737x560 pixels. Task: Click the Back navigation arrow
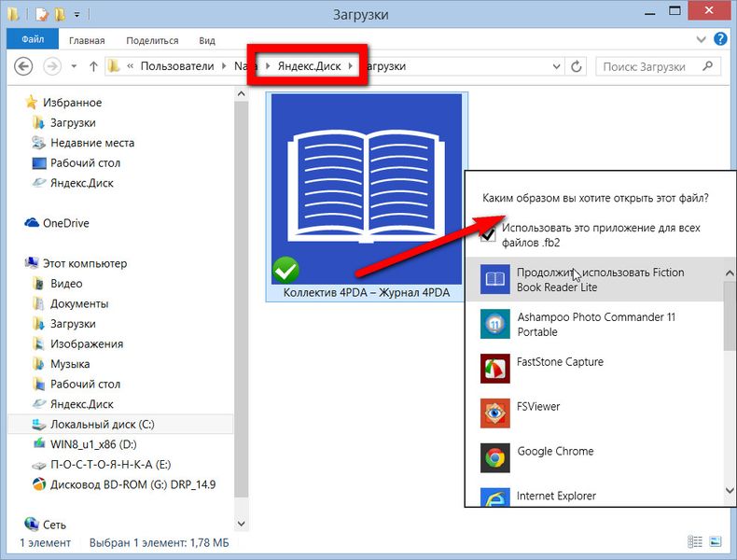23,66
